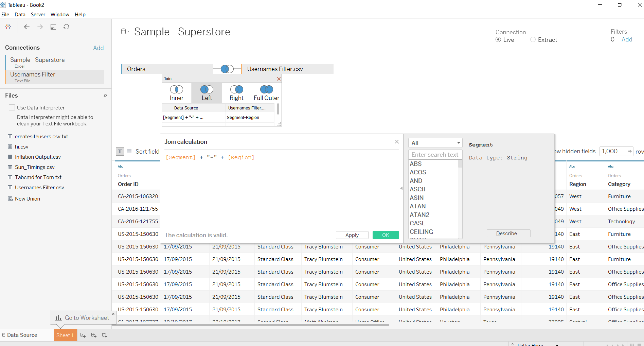This screenshot has height=346, width=644.
Task: Click the New Story icon
Action: click(x=105, y=335)
